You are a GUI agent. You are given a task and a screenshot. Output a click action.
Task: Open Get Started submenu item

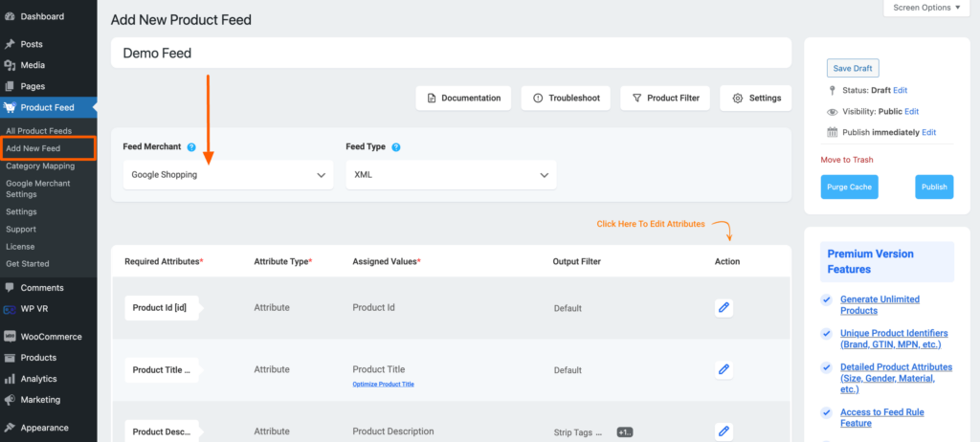point(28,264)
